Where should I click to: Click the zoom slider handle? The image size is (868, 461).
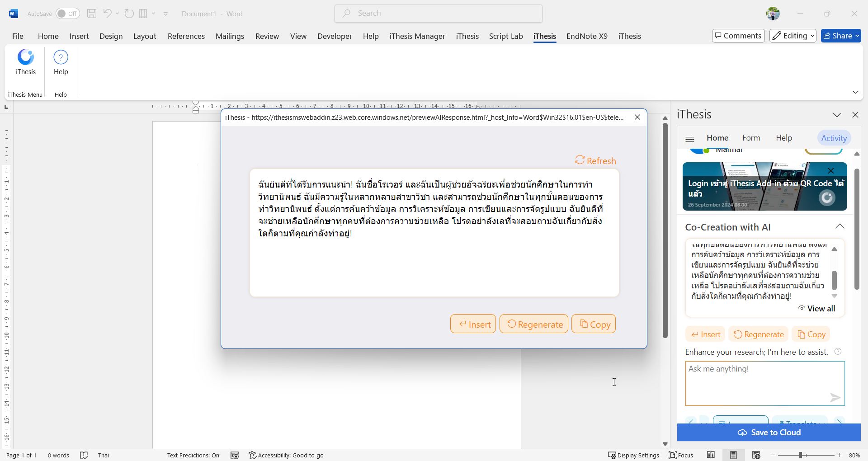click(x=801, y=455)
